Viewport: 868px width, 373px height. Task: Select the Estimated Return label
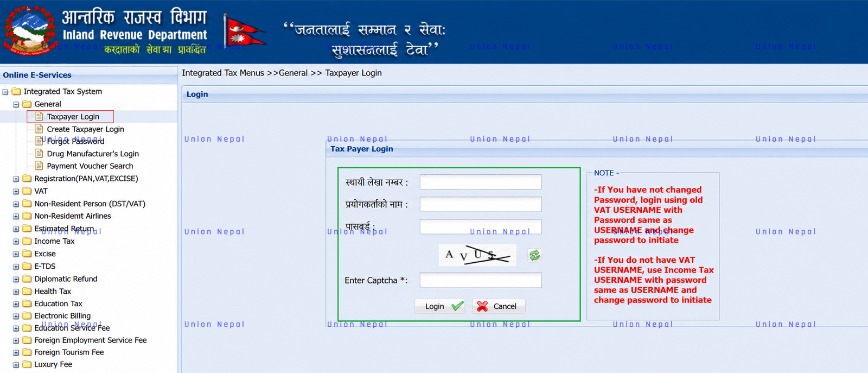coord(64,229)
